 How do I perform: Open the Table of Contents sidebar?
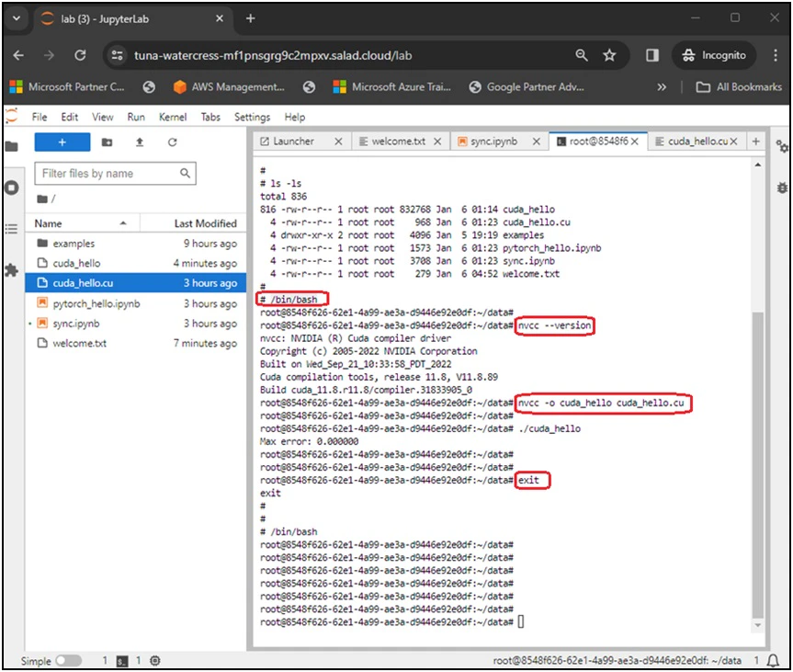(12, 229)
